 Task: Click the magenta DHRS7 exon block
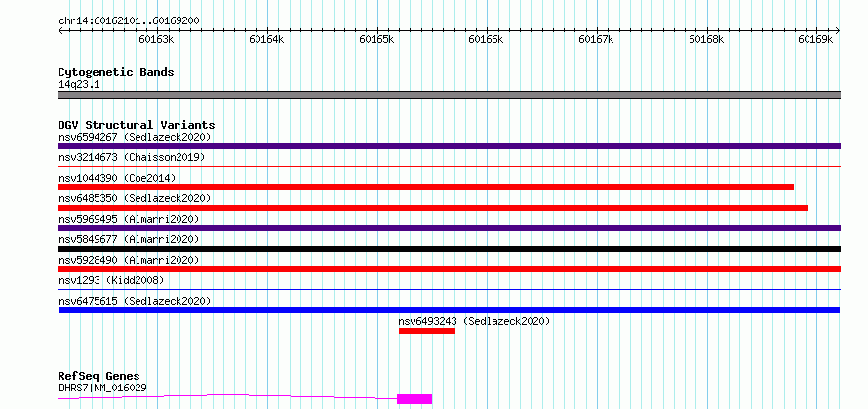[x=414, y=399]
